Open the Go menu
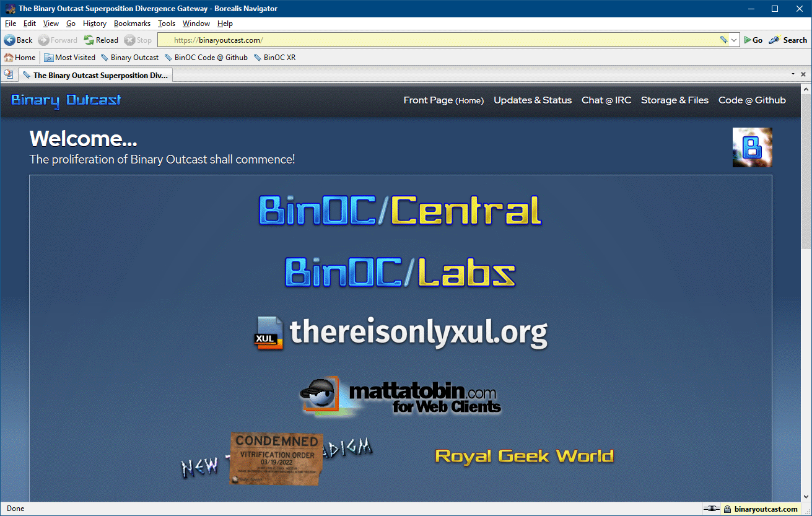The image size is (812, 516). click(x=71, y=24)
